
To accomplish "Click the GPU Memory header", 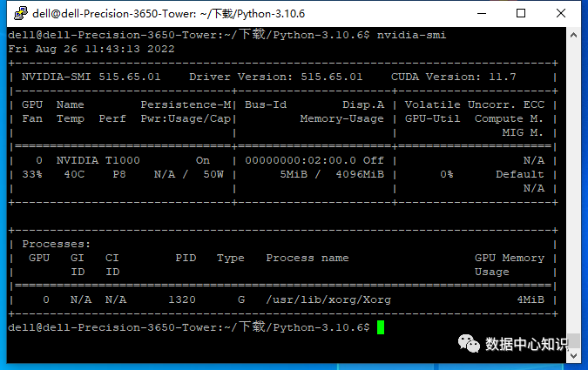I will (510, 258).
